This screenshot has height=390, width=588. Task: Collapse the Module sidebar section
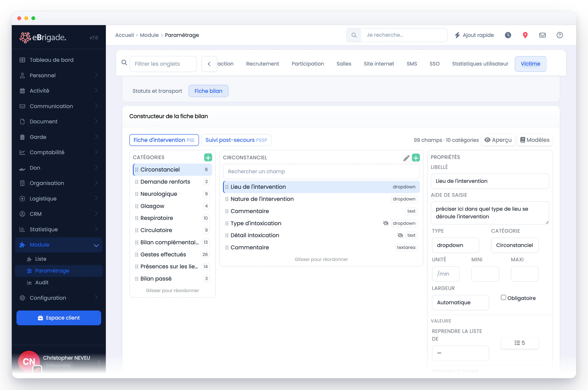96,245
